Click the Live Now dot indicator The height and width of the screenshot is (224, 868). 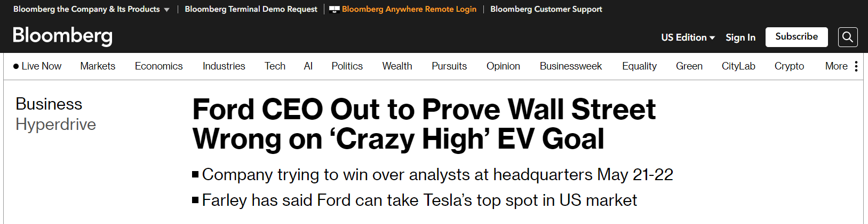(16, 66)
